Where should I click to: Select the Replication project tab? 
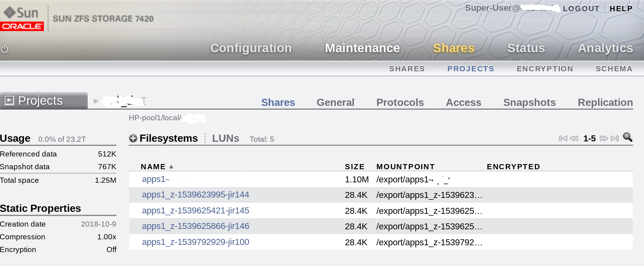click(x=605, y=102)
